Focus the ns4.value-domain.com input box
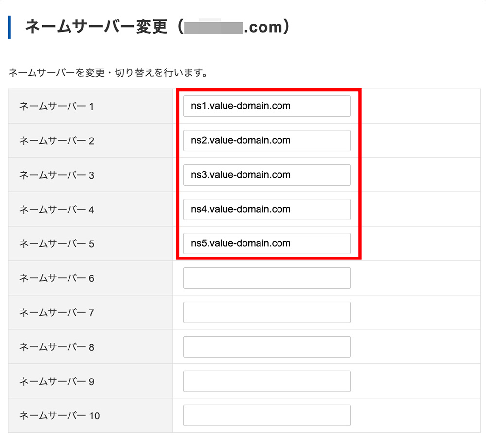Viewport: 486px width, 448px height. point(267,209)
